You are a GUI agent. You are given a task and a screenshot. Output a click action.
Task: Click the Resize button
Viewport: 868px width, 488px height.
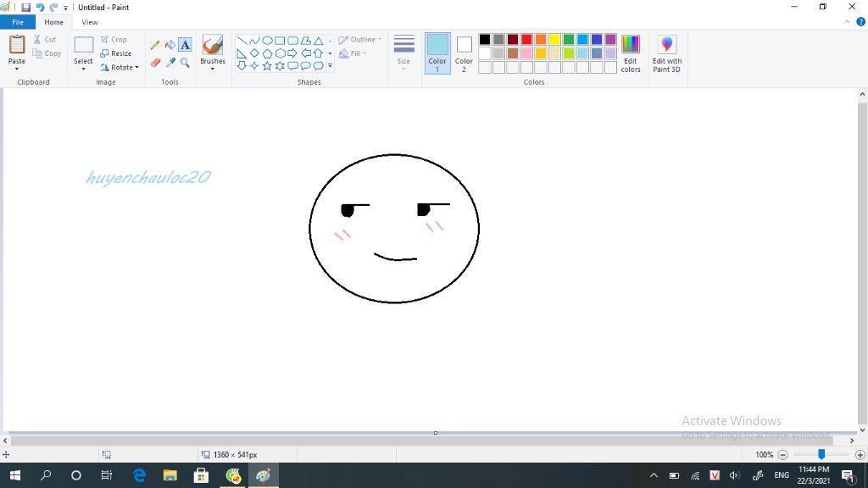[116, 53]
